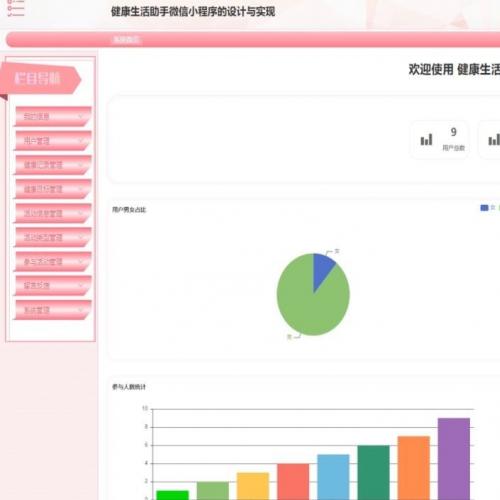
Task: Click the y-axis label 4 of bar chart
Action: pos(146,463)
